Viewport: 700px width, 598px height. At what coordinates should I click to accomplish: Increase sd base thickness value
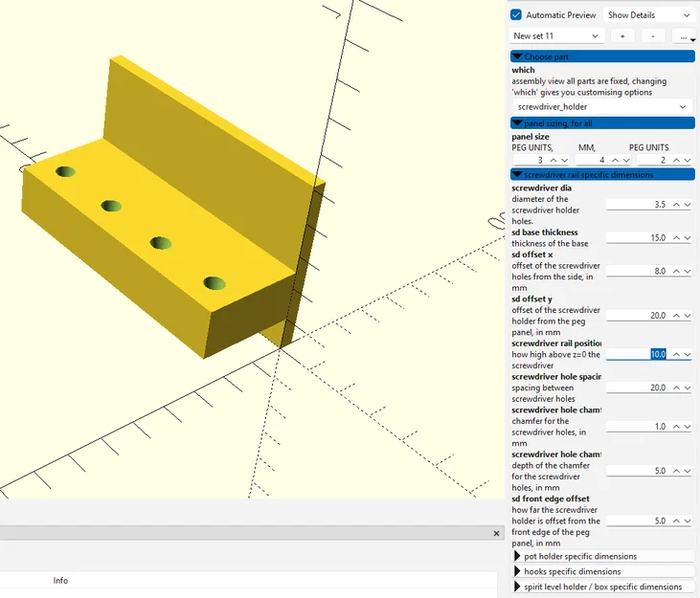point(676,238)
